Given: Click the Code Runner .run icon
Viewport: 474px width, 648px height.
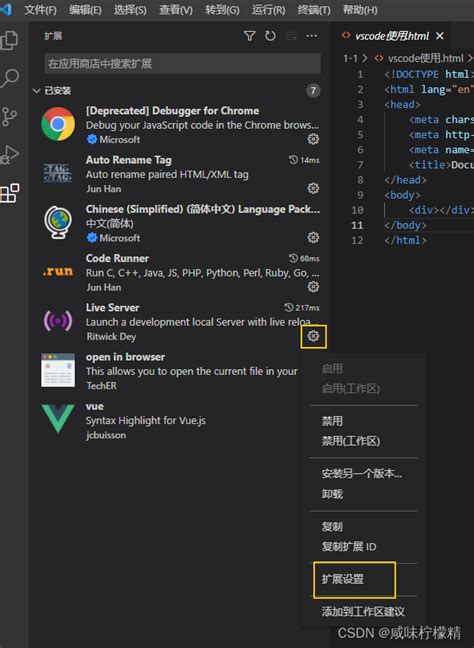Looking at the screenshot, I should click(58, 272).
